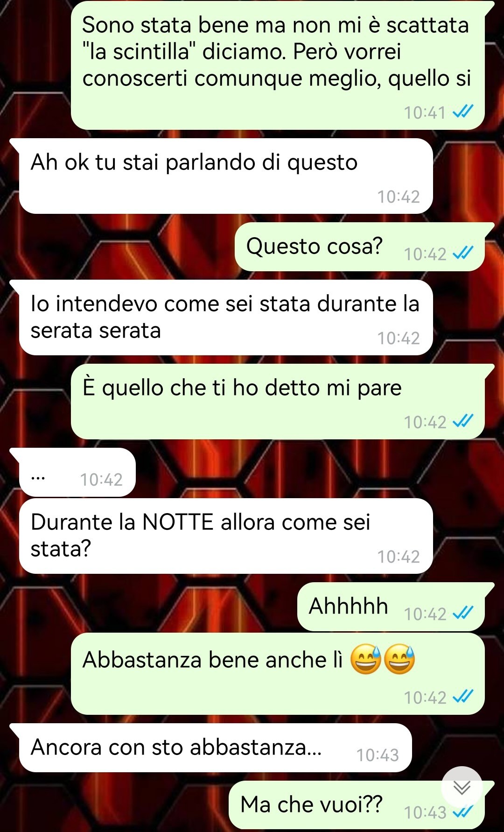This screenshot has height=832, width=504.
Task: Click the 10:41 timestamp on first message
Action: (x=425, y=113)
